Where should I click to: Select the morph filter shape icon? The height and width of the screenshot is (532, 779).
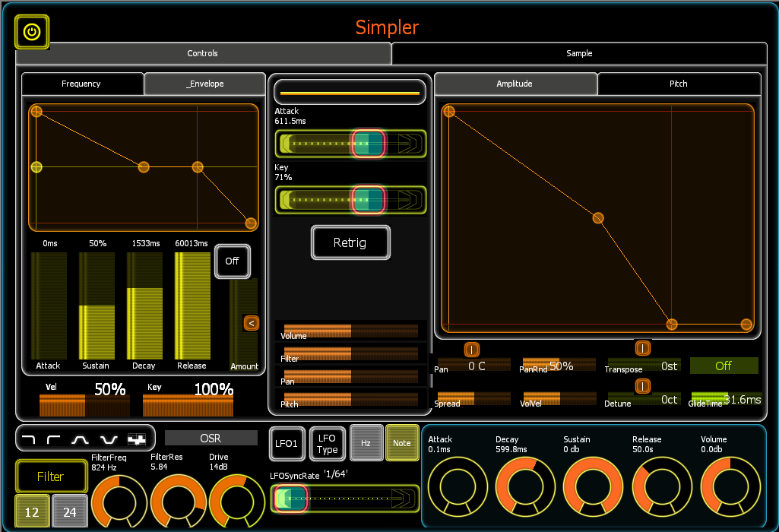coord(137,439)
